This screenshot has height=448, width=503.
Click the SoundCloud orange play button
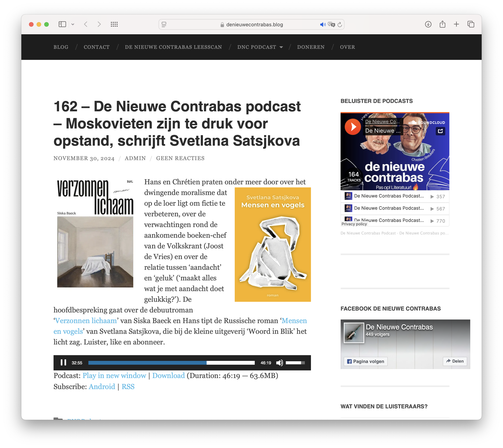(352, 127)
